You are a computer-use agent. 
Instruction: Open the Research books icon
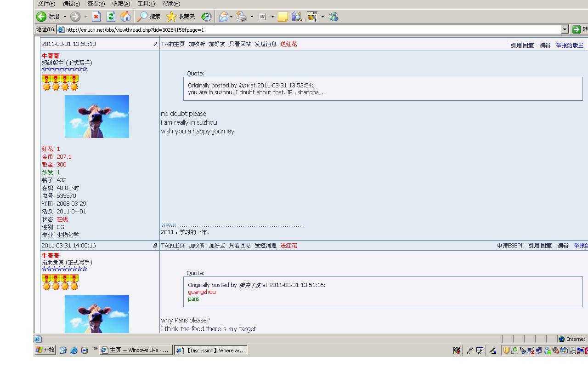point(297,17)
